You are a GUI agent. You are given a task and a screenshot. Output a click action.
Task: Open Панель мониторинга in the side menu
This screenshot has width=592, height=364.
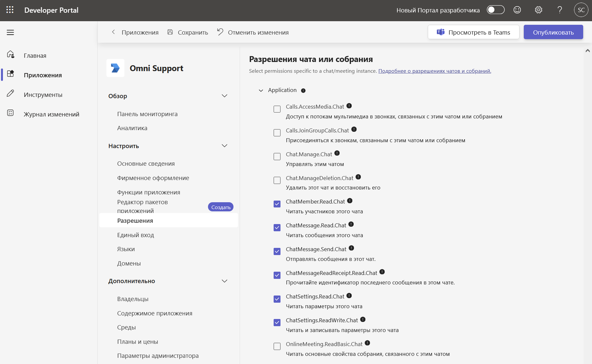click(147, 114)
